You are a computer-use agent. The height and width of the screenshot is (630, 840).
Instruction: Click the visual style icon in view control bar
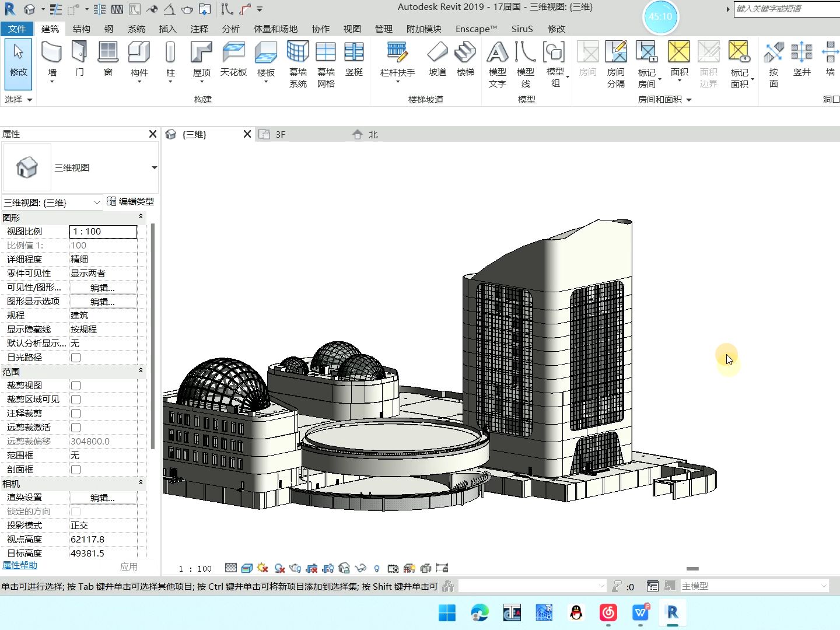[247, 568]
